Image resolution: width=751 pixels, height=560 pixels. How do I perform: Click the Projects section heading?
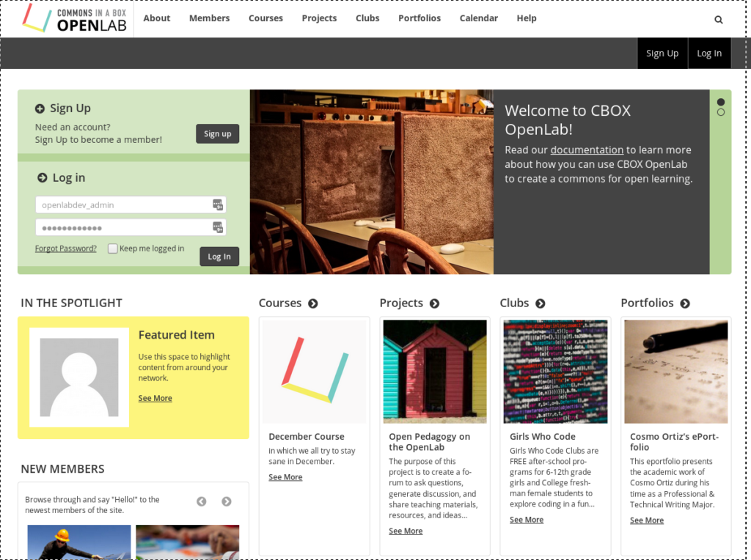click(x=401, y=303)
